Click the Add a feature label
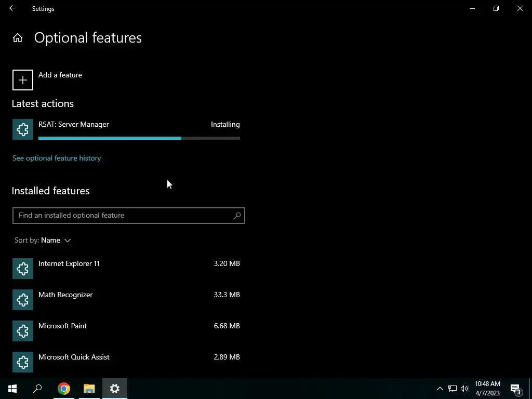The image size is (532, 399). tap(60, 75)
